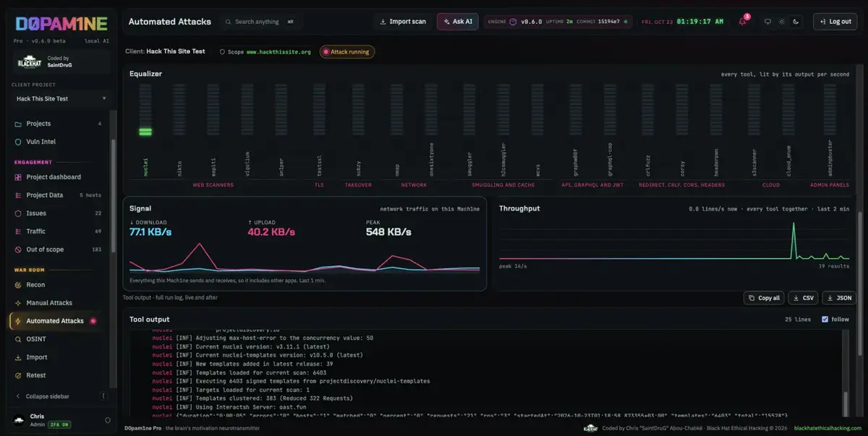This screenshot has height=436, width=868.
Task: Export tool output as CSV
Action: coord(803,298)
